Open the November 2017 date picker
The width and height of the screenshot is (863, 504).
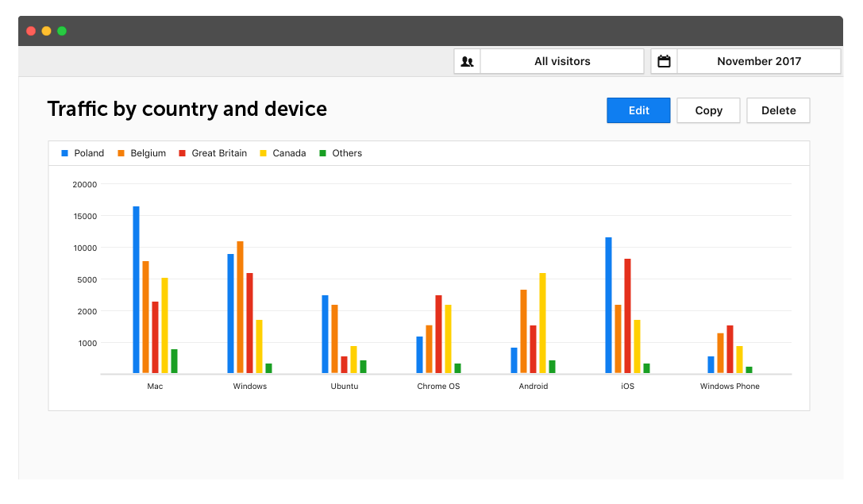click(759, 61)
